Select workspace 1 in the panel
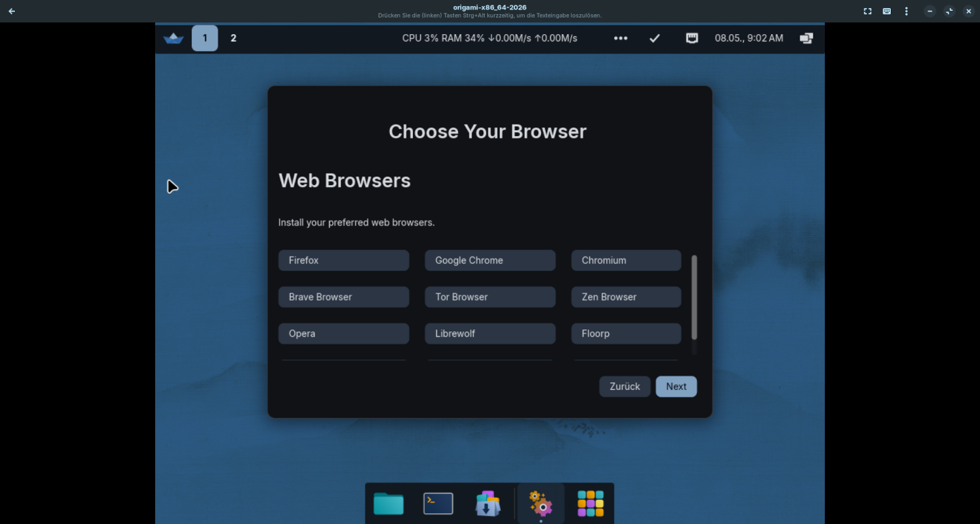 (x=205, y=38)
